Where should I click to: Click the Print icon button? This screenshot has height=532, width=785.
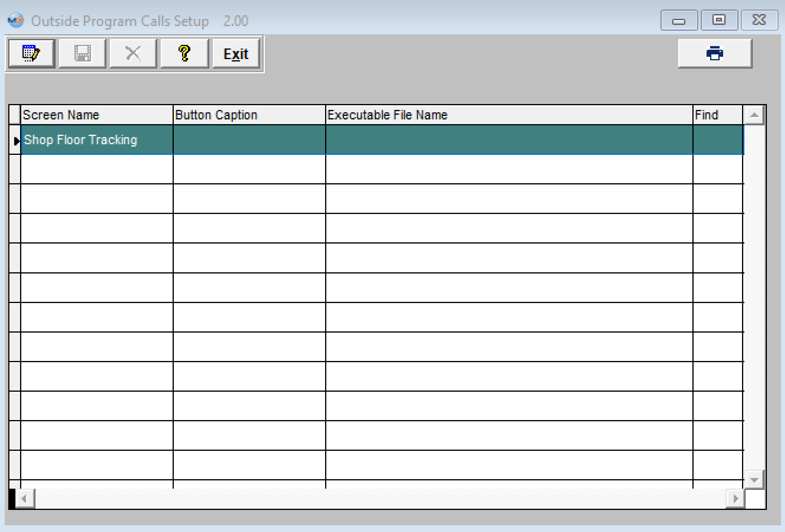714,54
